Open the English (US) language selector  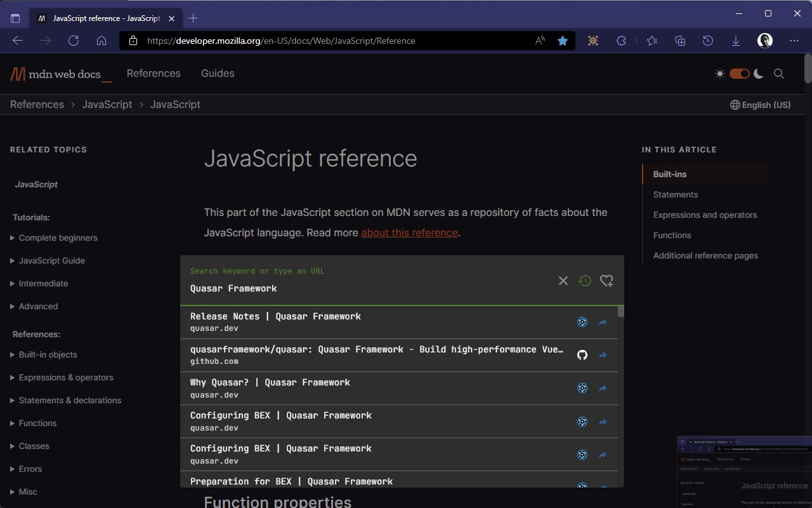760,105
